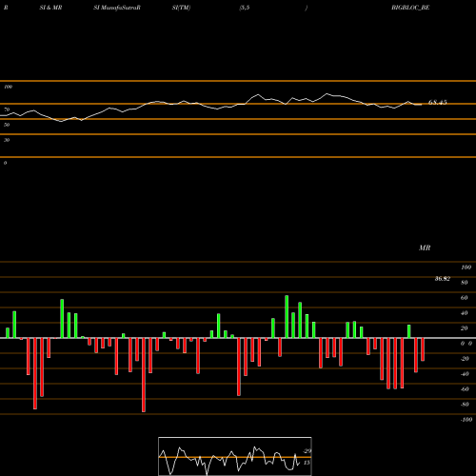Click the -100 axis label in MR panel
Viewport: 476px width, 476px height.
tap(466, 420)
